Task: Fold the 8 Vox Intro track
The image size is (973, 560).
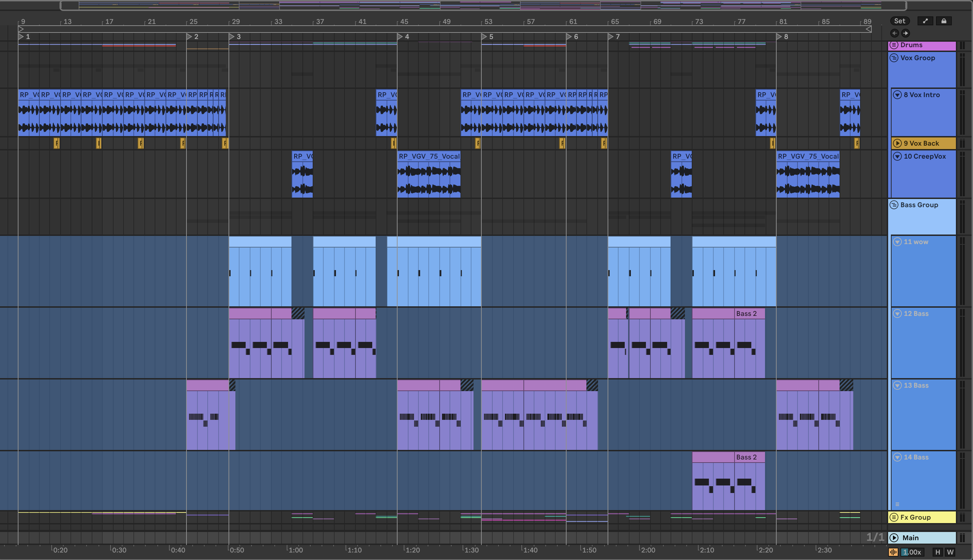Action: click(x=897, y=95)
